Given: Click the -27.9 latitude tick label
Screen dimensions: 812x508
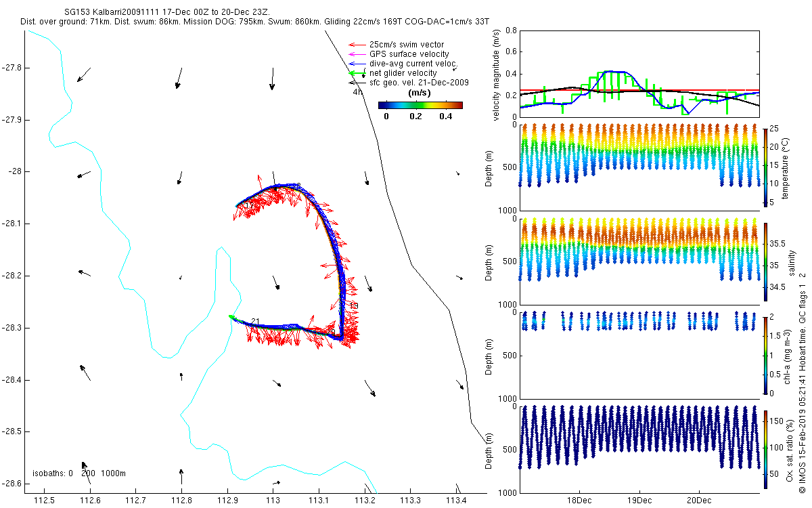Looking at the screenshot, I should pos(12,120).
